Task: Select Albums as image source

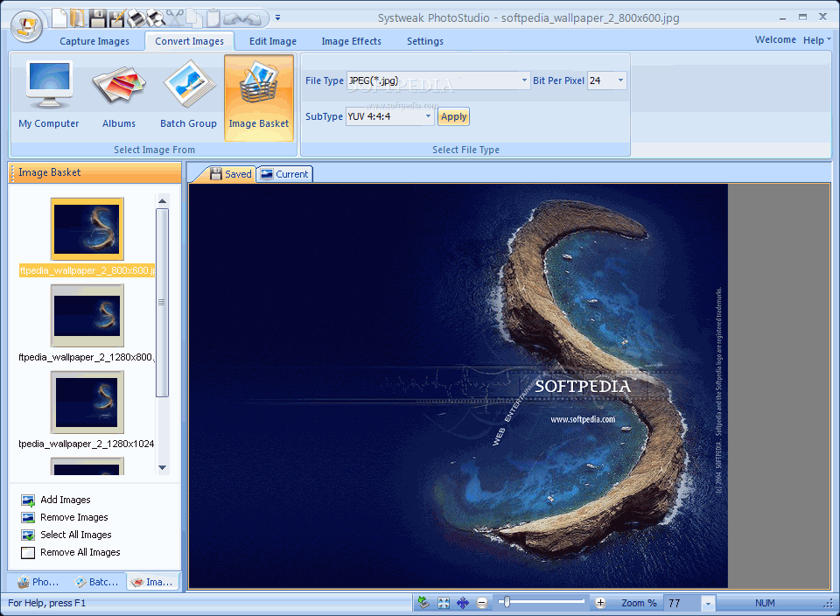Action: click(118, 96)
